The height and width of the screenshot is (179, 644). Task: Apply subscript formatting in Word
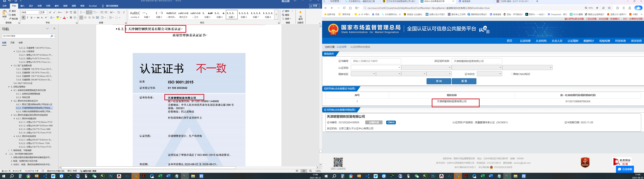click(x=42, y=17)
